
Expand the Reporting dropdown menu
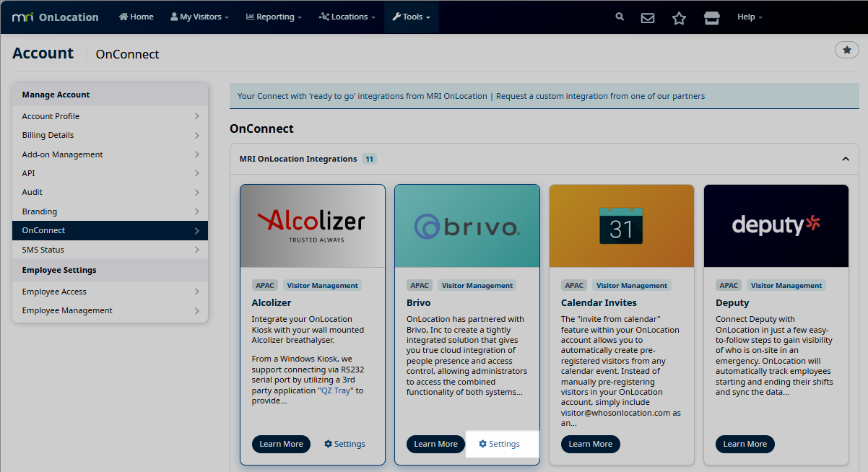tap(274, 17)
